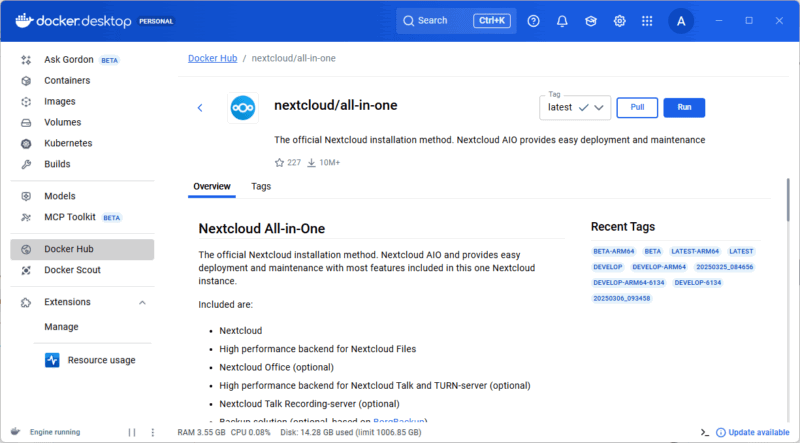Click the star icon showing 227
This screenshot has width=800, height=443.
click(279, 163)
